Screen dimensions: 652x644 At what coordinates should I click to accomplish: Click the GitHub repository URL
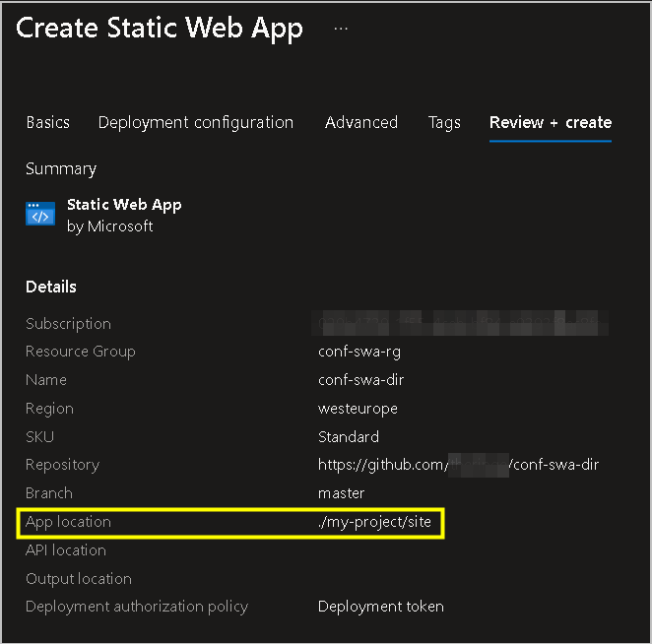pyautogui.click(x=458, y=465)
